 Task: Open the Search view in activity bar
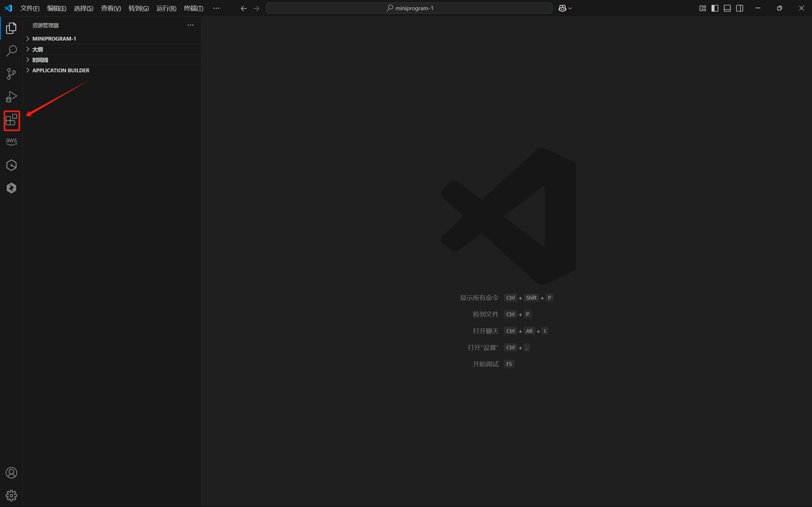click(x=11, y=51)
